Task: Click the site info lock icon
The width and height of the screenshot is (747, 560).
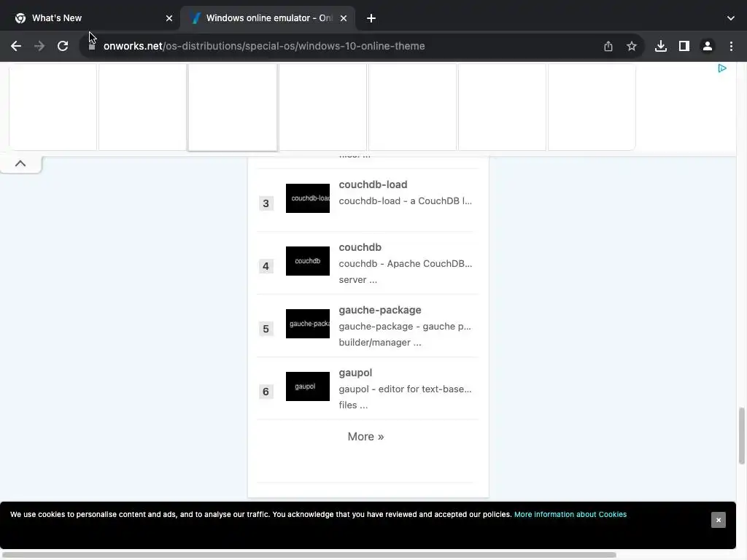Action: pyautogui.click(x=92, y=46)
